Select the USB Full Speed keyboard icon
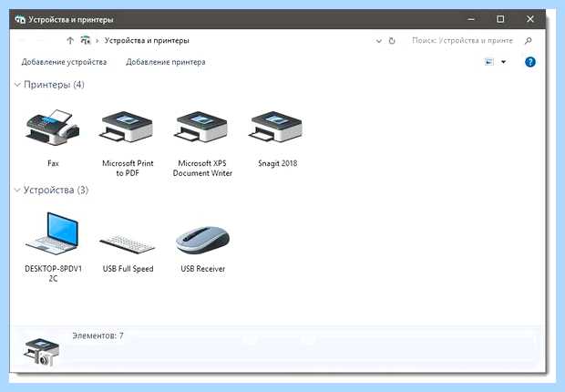 click(x=128, y=244)
